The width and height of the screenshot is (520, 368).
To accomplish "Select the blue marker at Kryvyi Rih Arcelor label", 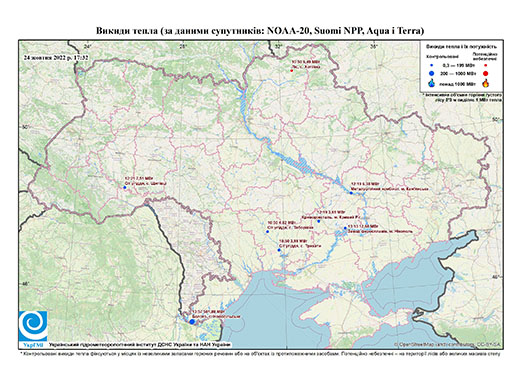I will (319, 221).
